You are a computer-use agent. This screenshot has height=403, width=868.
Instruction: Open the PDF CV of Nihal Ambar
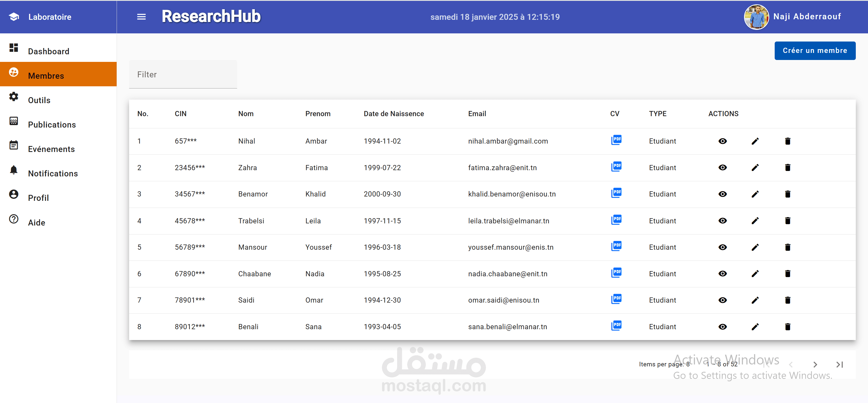[x=616, y=140]
